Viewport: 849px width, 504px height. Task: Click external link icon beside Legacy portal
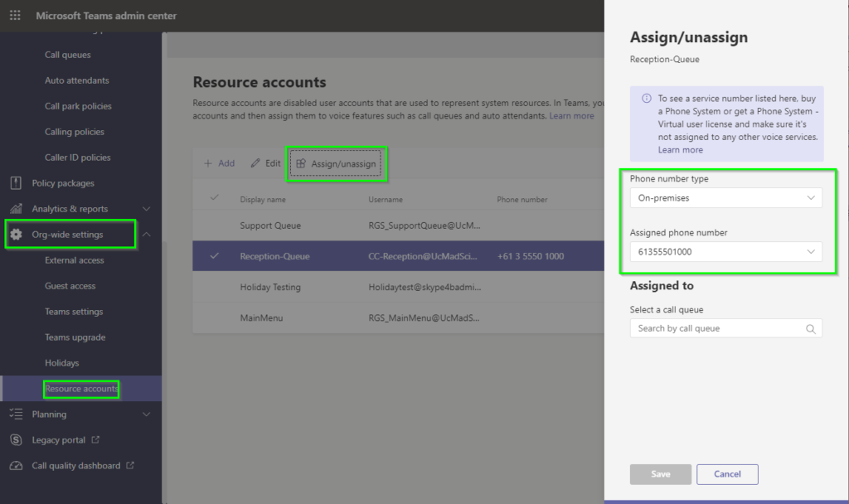coord(95,439)
